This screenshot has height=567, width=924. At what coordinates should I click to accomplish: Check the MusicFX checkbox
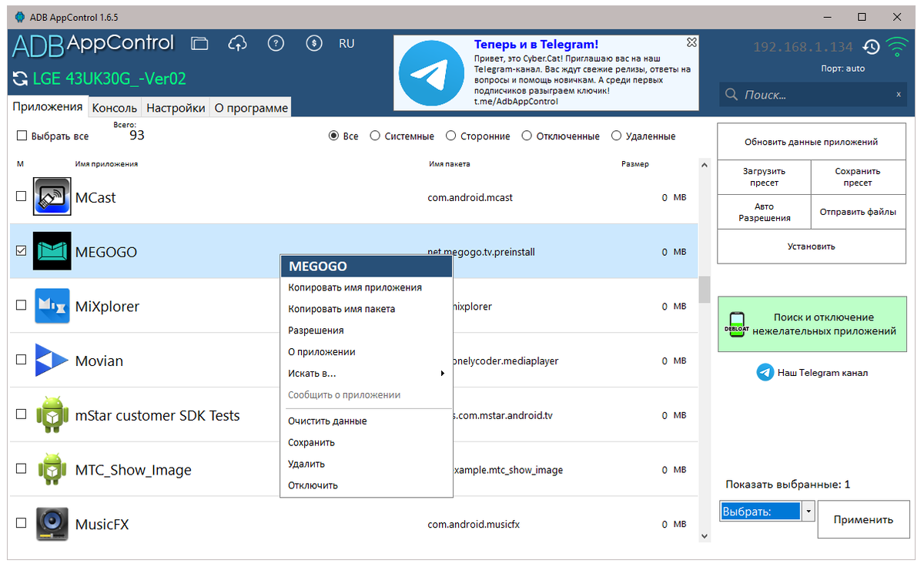(x=22, y=523)
